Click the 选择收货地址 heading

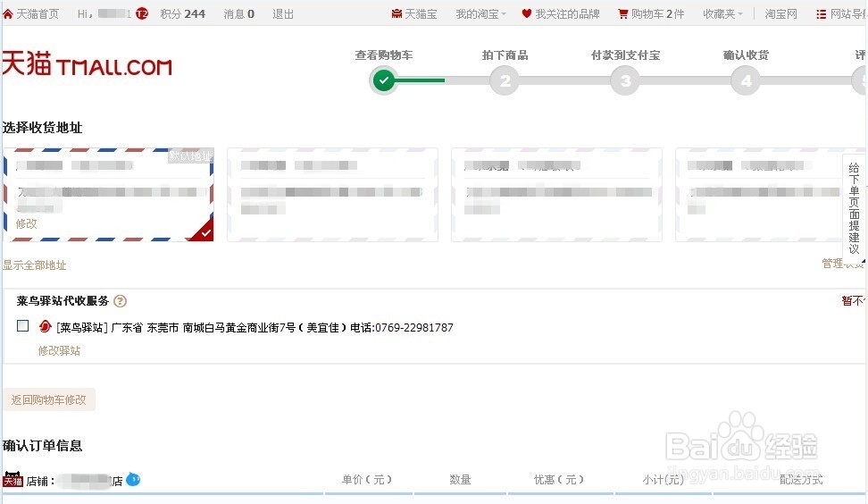(x=42, y=128)
